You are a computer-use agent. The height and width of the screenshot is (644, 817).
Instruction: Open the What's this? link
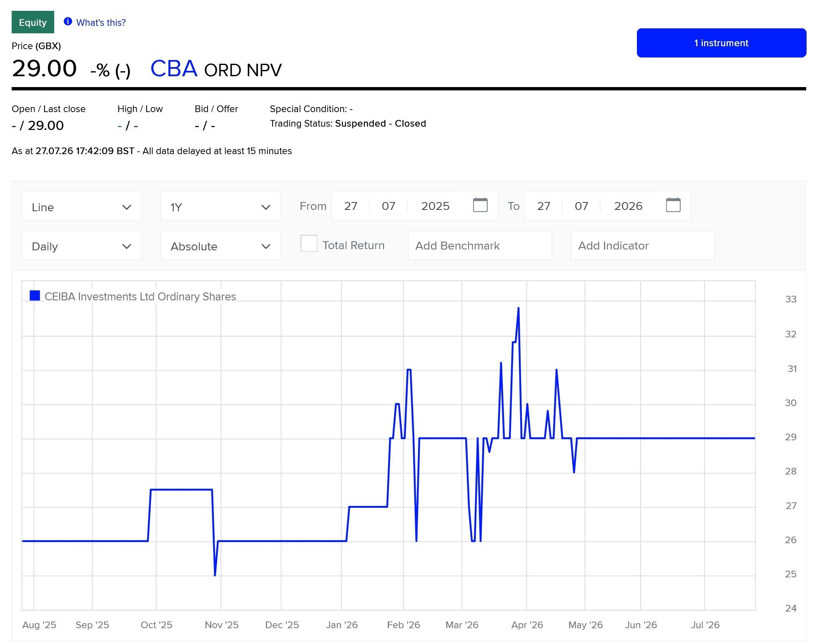click(x=101, y=22)
